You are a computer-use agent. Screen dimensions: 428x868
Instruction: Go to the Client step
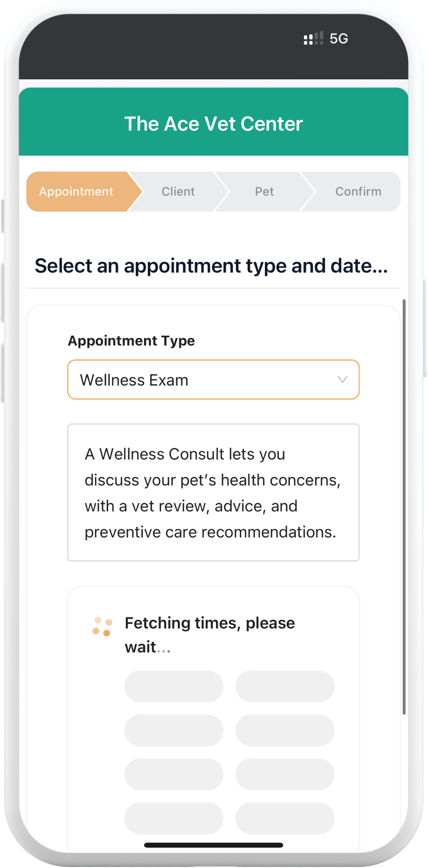[178, 191]
